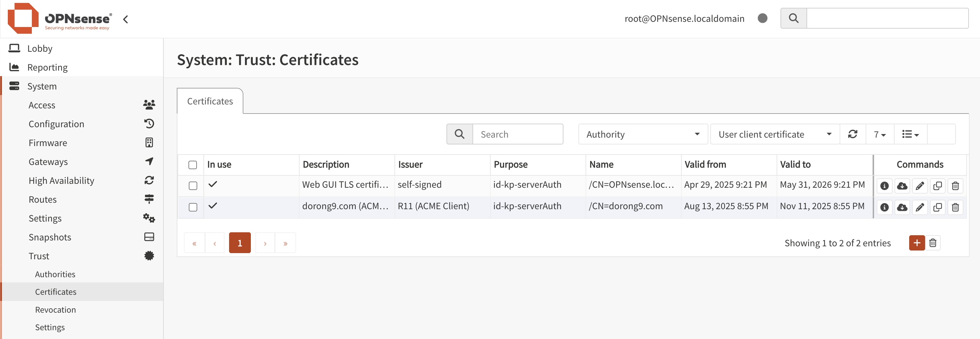This screenshot has height=339, width=980.
Task: Download the dorong9.com certificate via cloud icon
Action: (902, 207)
